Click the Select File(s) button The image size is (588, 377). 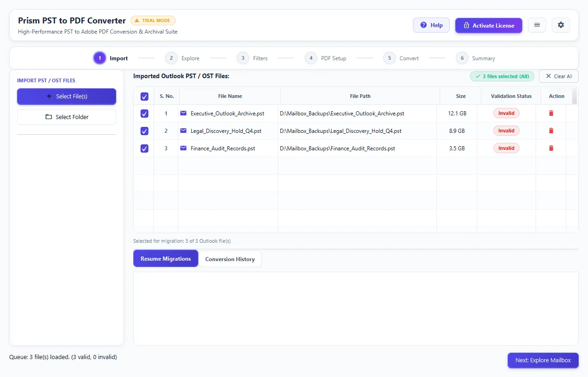point(67,97)
